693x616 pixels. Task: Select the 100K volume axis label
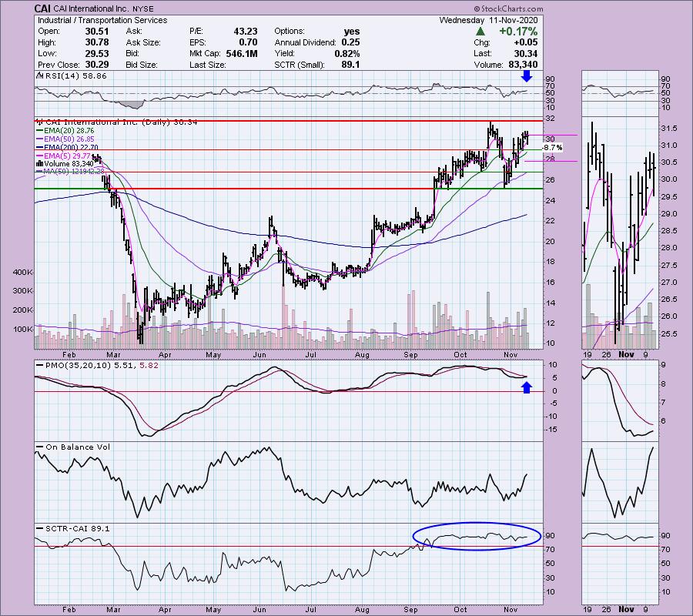[x=23, y=330]
